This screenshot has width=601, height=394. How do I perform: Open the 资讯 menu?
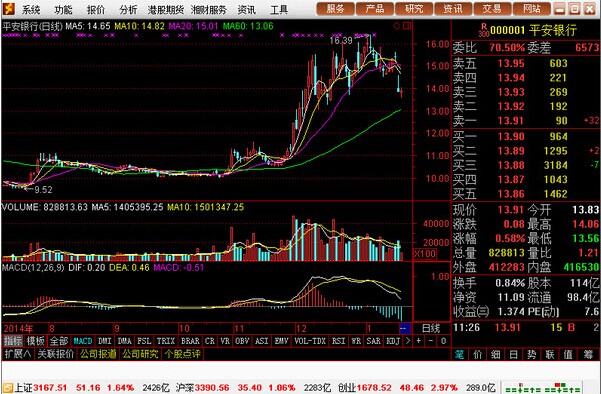[246, 9]
